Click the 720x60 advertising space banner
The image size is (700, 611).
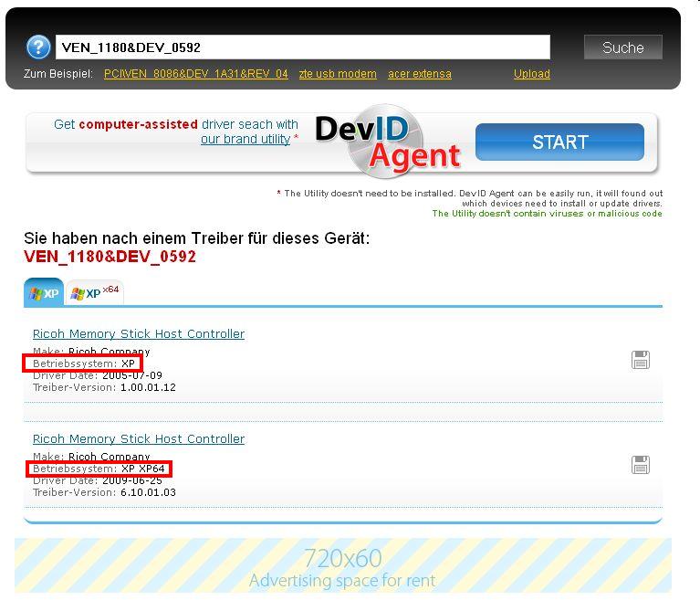click(343, 566)
